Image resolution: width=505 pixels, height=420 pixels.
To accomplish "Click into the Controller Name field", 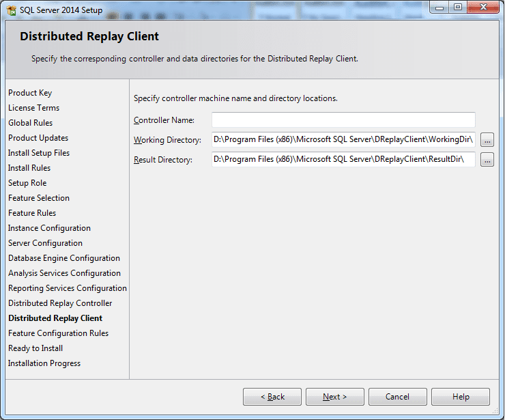I will [343, 120].
